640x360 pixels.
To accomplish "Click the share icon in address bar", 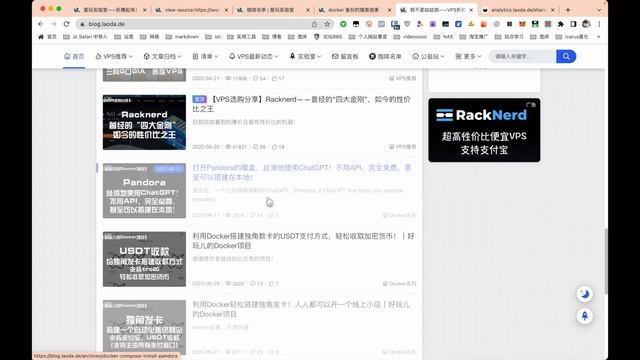I will [x=314, y=24].
